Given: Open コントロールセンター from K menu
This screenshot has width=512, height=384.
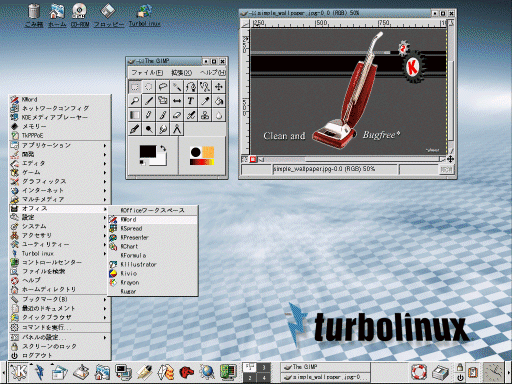Looking at the screenshot, I should (x=60, y=262).
